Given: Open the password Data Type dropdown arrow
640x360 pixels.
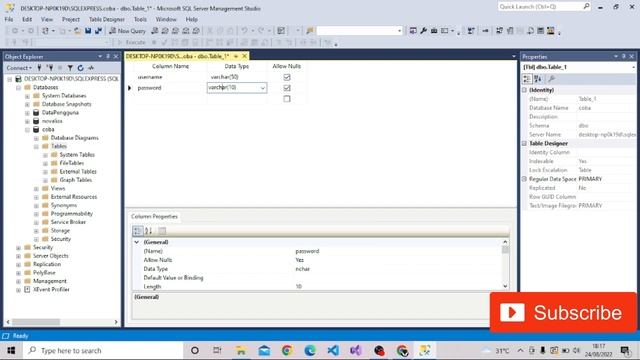Looking at the screenshot, I should click(x=262, y=88).
